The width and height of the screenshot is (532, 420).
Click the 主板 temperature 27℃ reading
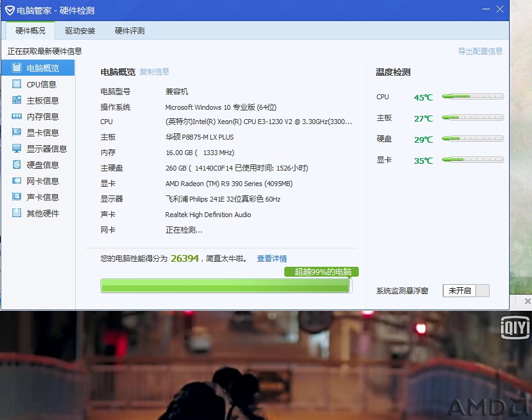423,118
